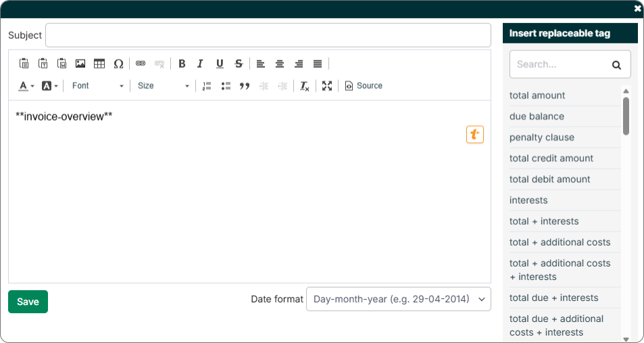Click the scrollbar down arrow
Viewport: 644px width, 343px height.
(x=626, y=340)
